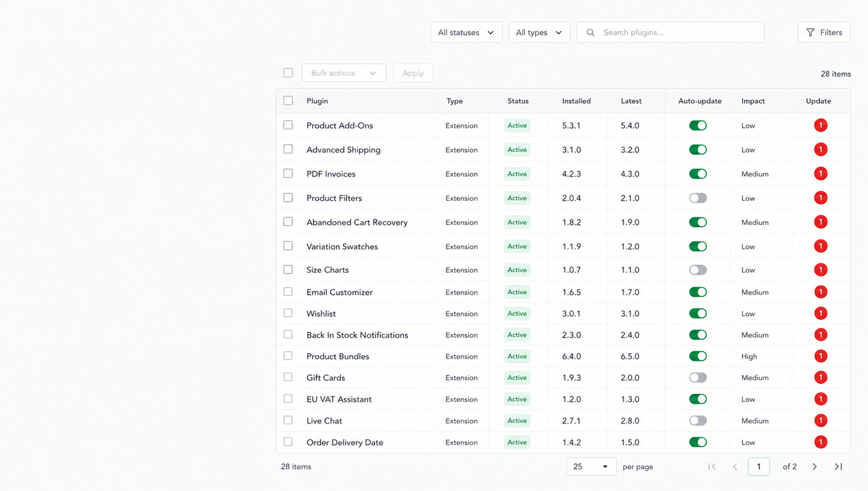The width and height of the screenshot is (868, 491).
Task: Click the update badge for Product Bundles
Action: [821, 356]
